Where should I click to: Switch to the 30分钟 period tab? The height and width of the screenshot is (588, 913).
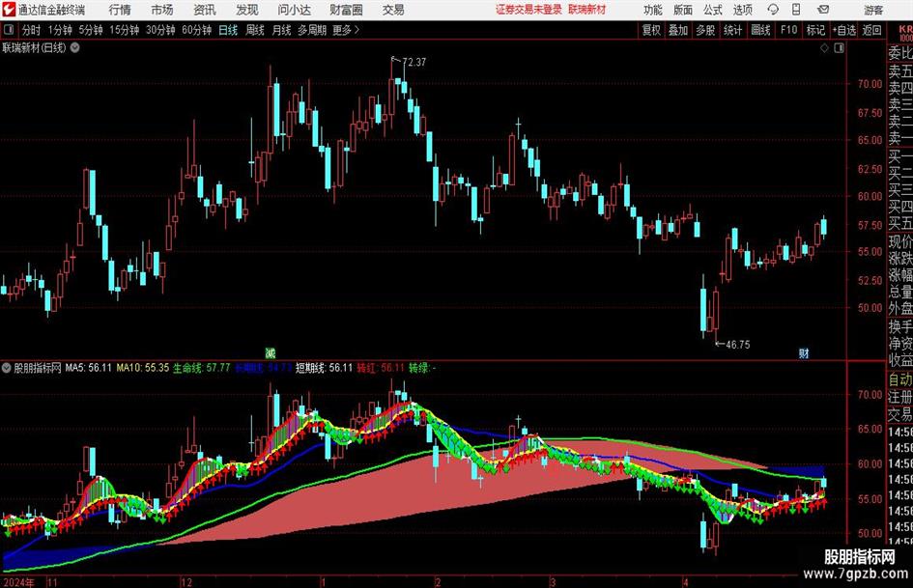click(x=160, y=30)
